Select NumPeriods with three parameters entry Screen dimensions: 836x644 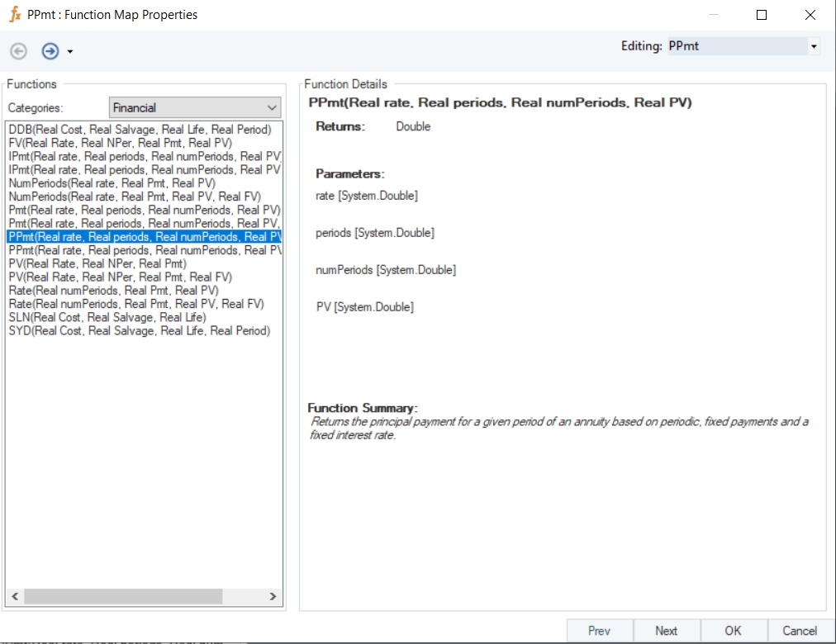112,183
